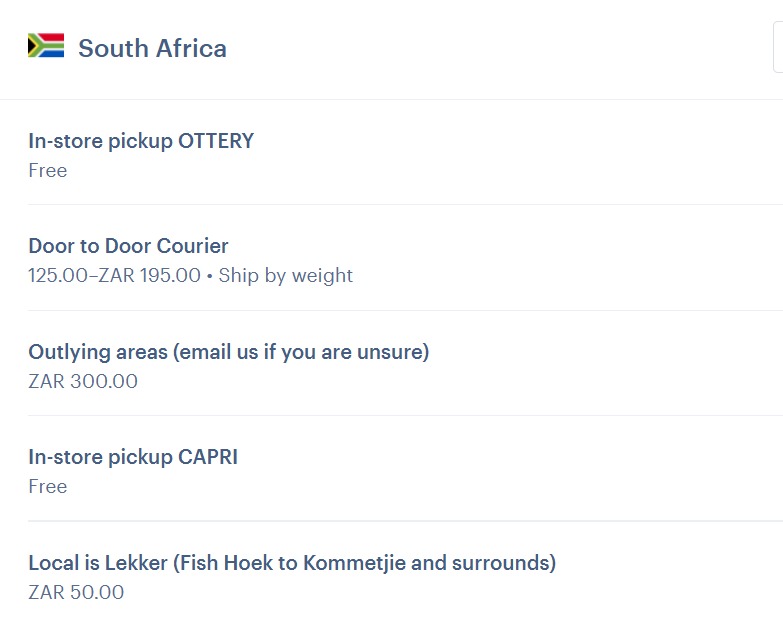Click the 125.00 lower courier price
Viewport: 783px width, 623px height.
(57, 276)
